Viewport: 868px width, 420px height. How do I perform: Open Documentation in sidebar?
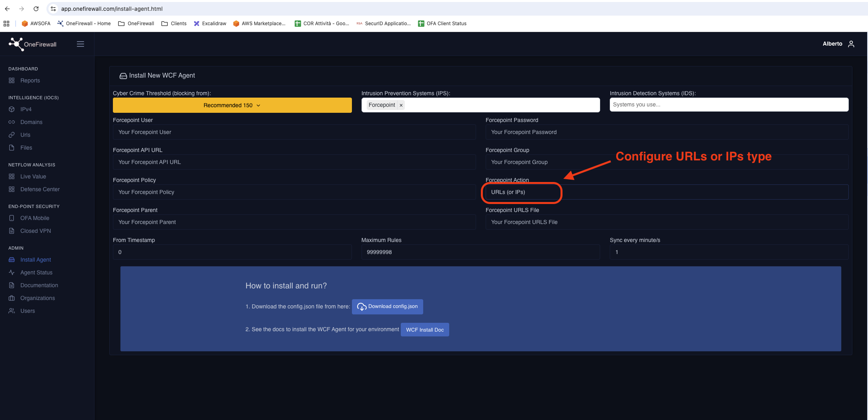[x=39, y=285]
